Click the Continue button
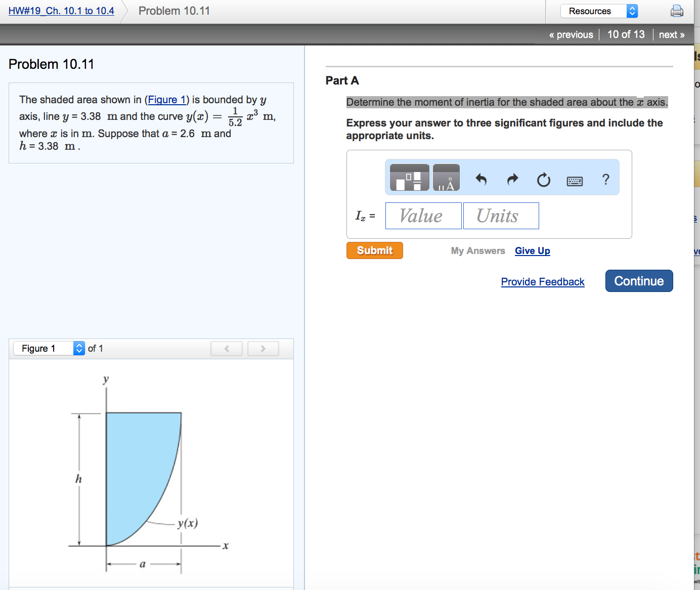This screenshot has width=700, height=590. tap(639, 281)
